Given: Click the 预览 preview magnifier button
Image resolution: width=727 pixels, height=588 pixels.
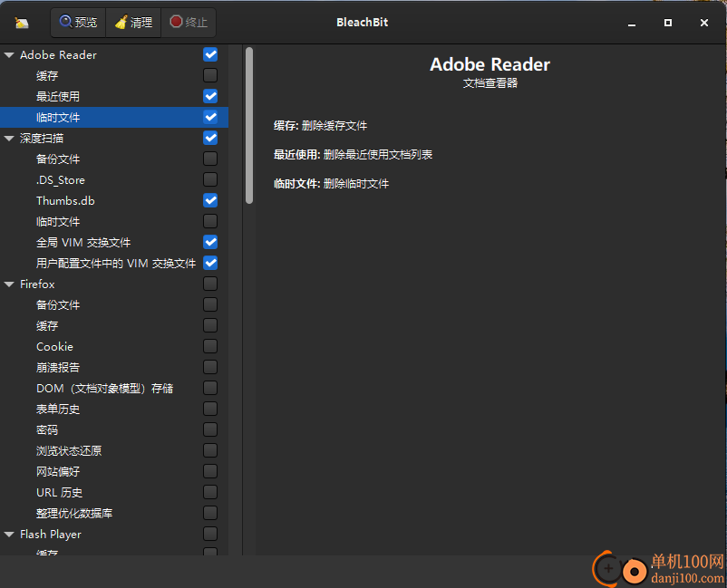Looking at the screenshot, I should coord(78,23).
